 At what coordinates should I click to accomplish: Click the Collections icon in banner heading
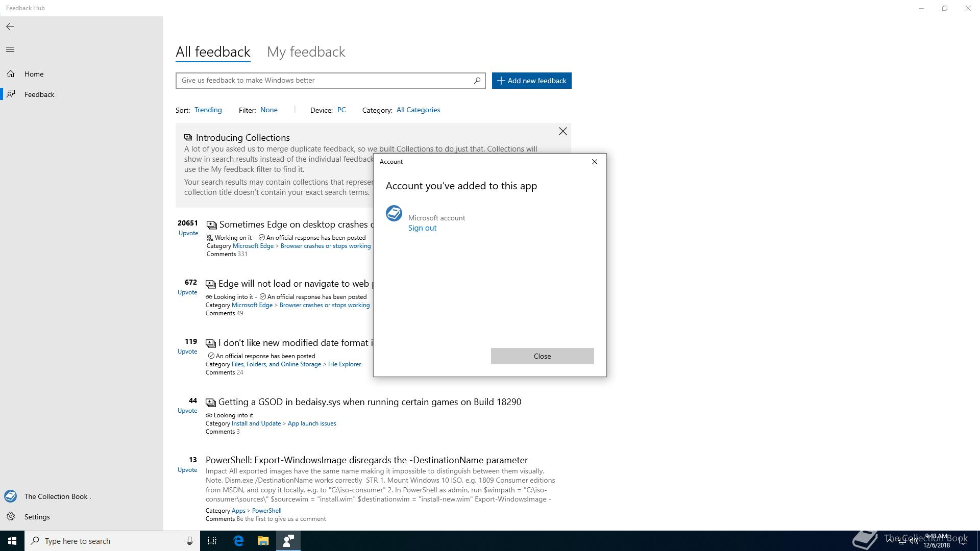coord(188,138)
